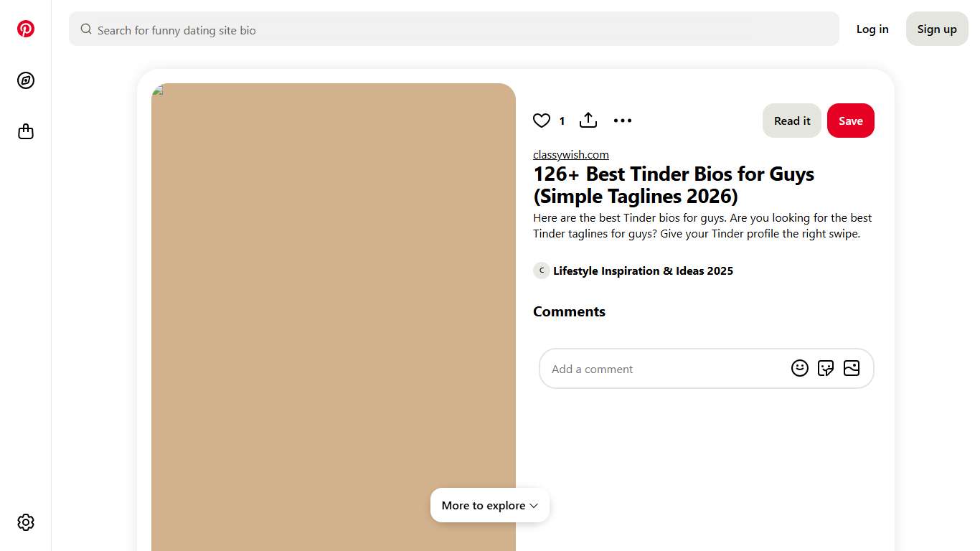Open the emoji picker in the comment box

click(x=799, y=367)
